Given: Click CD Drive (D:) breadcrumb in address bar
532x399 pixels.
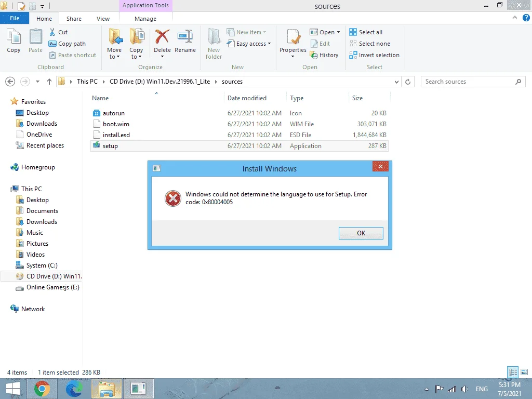Looking at the screenshot, I should [x=160, y=82].
